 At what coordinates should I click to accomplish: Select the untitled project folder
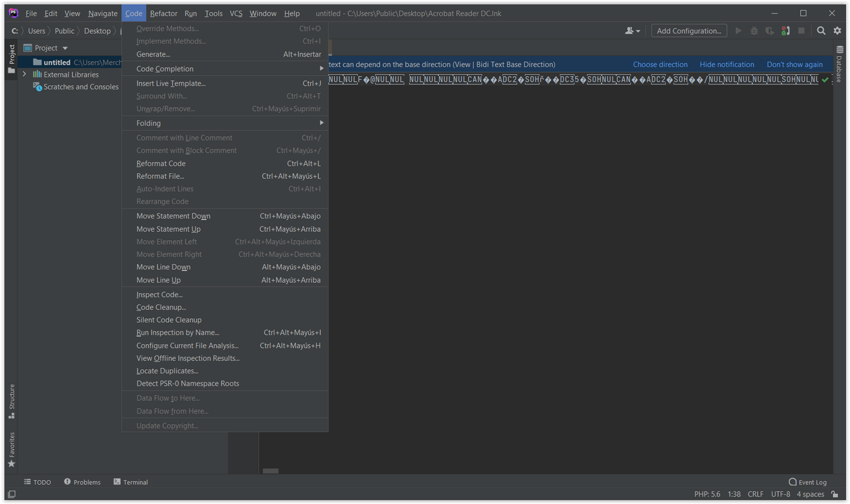(x=69, y=62)
